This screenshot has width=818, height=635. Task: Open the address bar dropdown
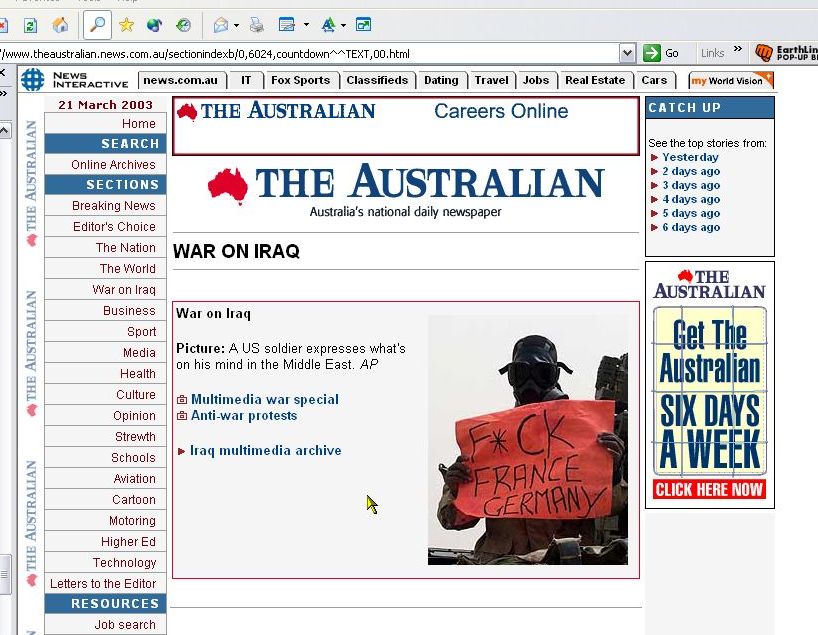point(627,53)
